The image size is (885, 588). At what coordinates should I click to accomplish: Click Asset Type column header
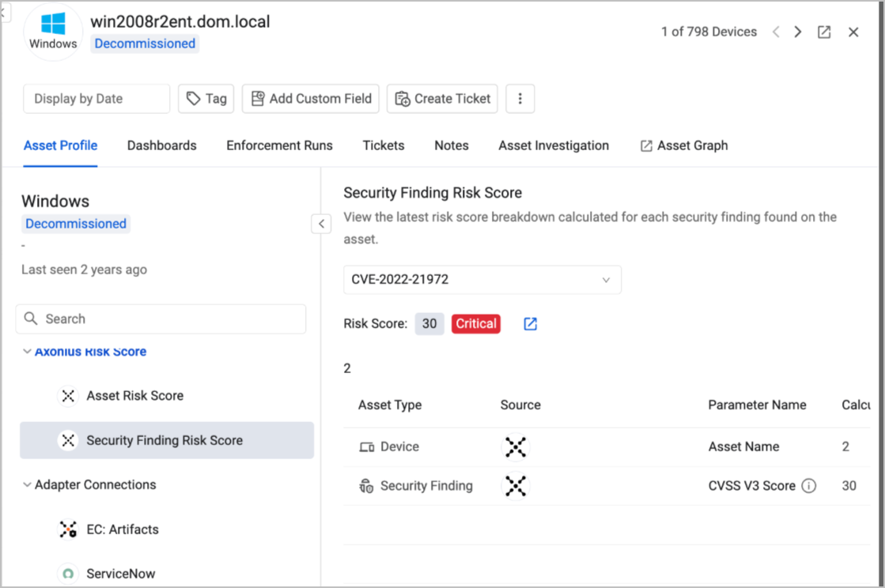[x=390, y=405]
